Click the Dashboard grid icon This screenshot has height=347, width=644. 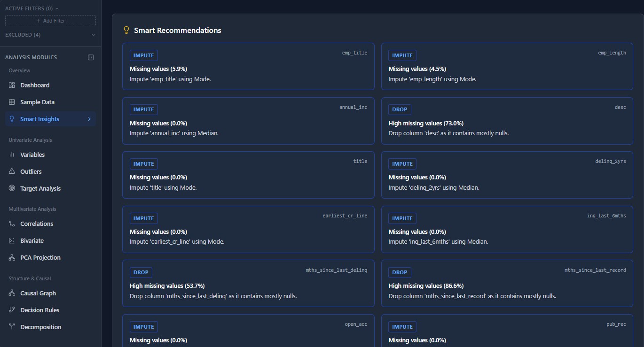pyautogui.click(x=12, y=85)
